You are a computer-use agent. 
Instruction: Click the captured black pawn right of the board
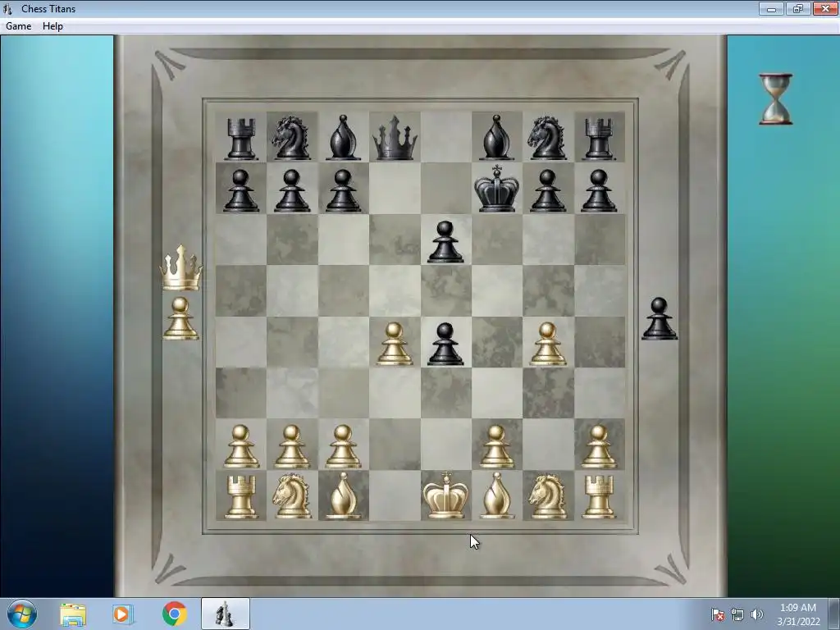660,319
